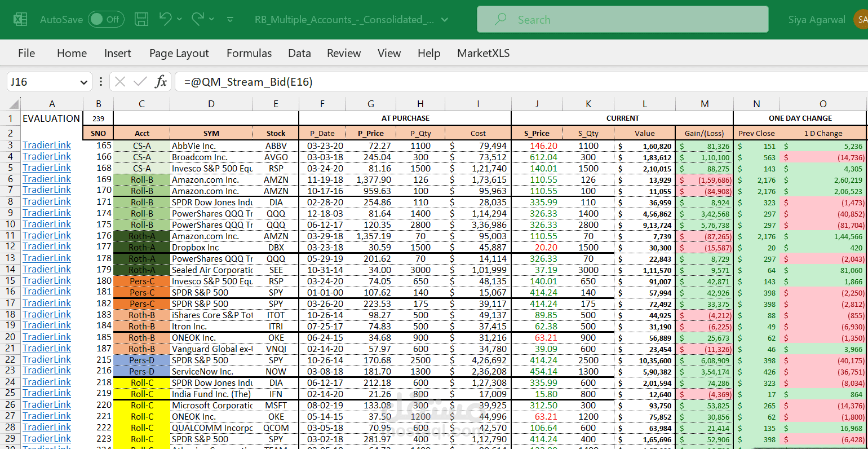Switch to the MarketXLS ribbon tab
The height and width of the screenshot is (449, 868).
tap(483, 53)
